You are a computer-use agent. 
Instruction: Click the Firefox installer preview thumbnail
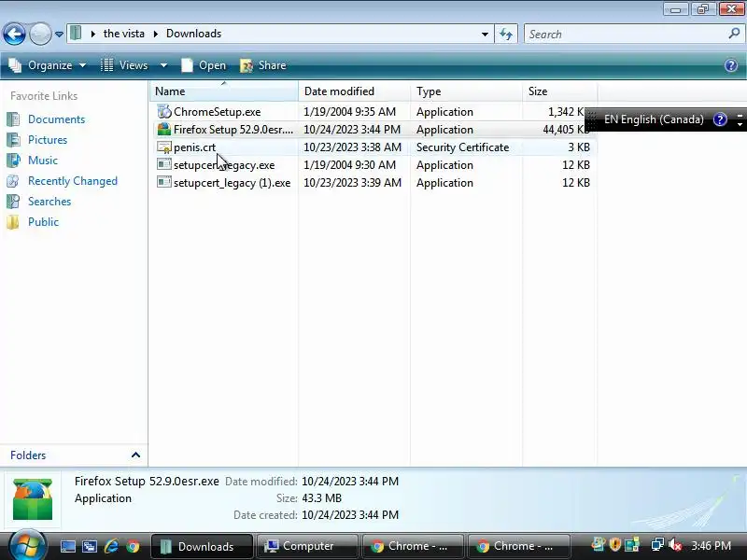point(33,499)
